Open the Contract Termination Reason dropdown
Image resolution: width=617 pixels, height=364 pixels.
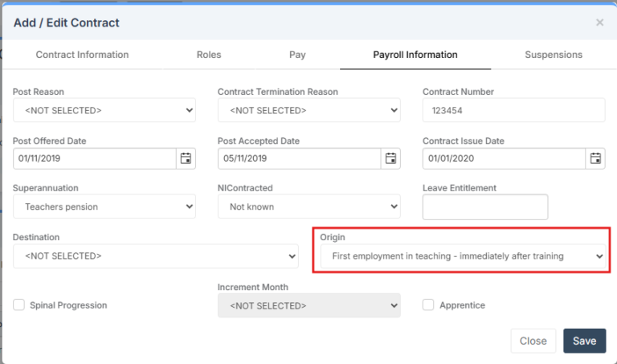(x=308, y=110)
